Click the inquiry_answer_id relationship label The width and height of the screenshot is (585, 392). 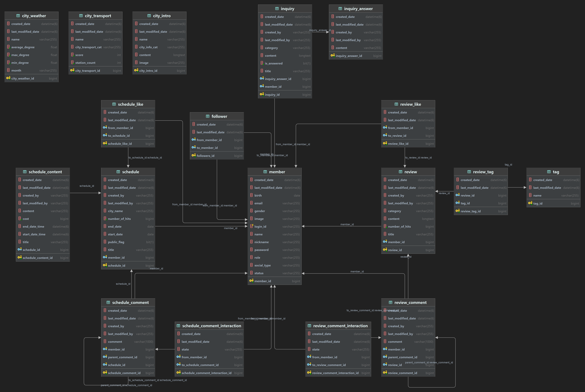[320, 30]
